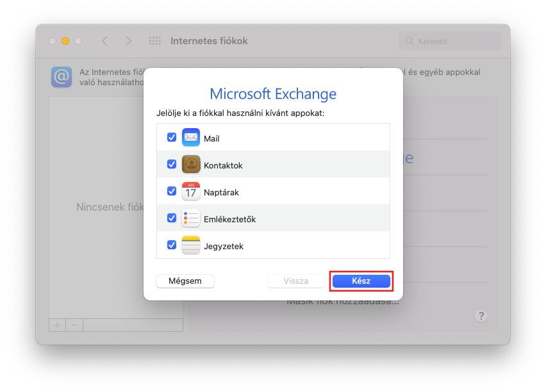Open help with the question mark button

(x=482, y=316)
